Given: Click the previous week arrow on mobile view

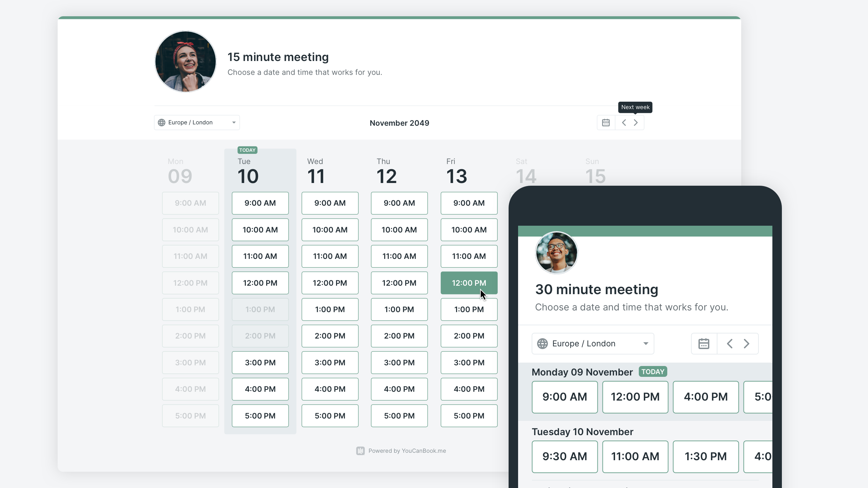Looking at the screenshot, I should click(730, 343).
